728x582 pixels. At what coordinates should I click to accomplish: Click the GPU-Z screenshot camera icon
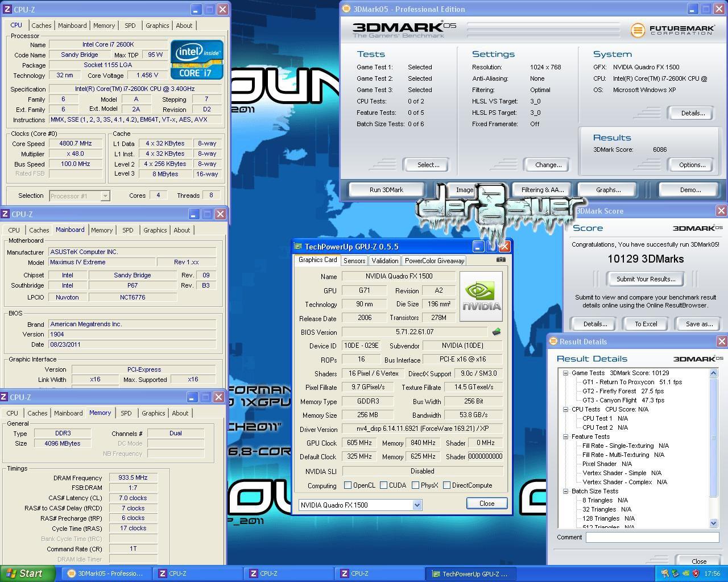pyautogui.click(x=500, y=260)
